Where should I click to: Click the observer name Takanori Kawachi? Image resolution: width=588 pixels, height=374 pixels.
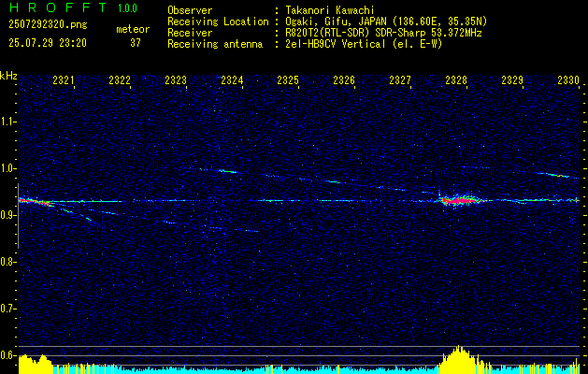point(330,10)
